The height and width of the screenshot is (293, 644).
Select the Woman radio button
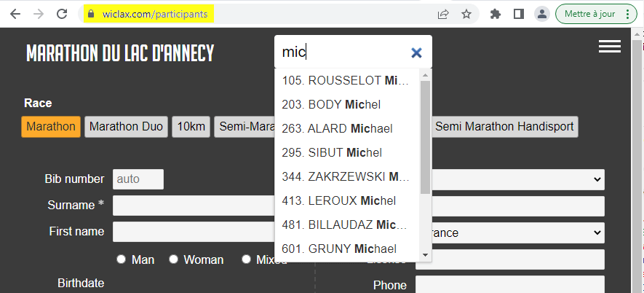(x=174, y=259)
